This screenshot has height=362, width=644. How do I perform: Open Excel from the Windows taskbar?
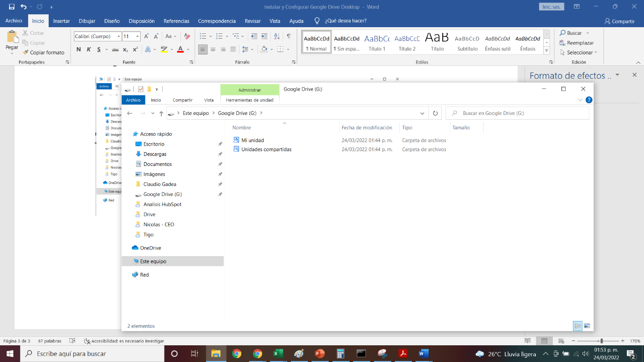pos(278,353)
